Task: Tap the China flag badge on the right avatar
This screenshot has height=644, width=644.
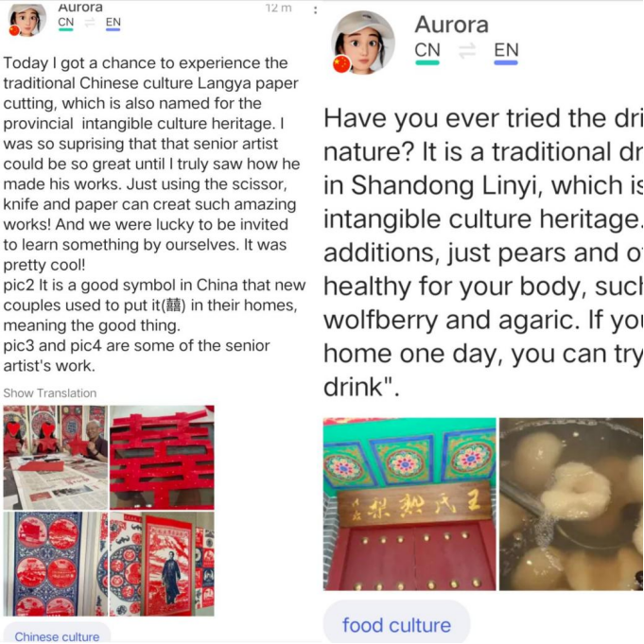Action: (x=341, y=64)
